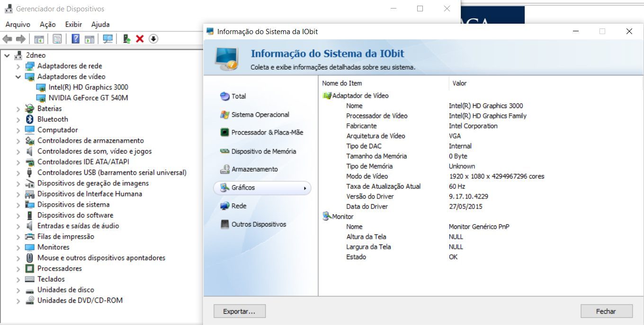Screen dimensions: 644x325
Task: Open Processador & Placa-Mãe section
Action: (267, 133)
